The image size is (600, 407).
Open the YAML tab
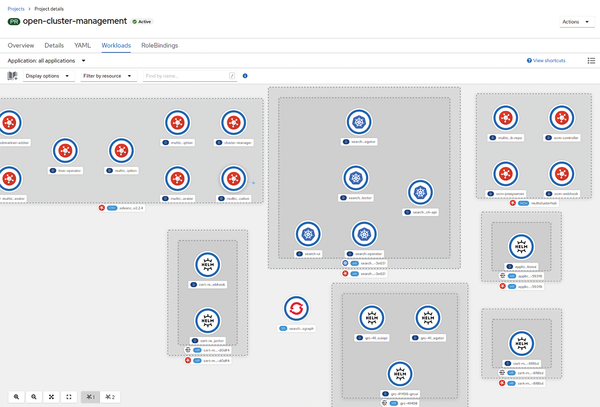pyautogui.click(x=82, y=46)
